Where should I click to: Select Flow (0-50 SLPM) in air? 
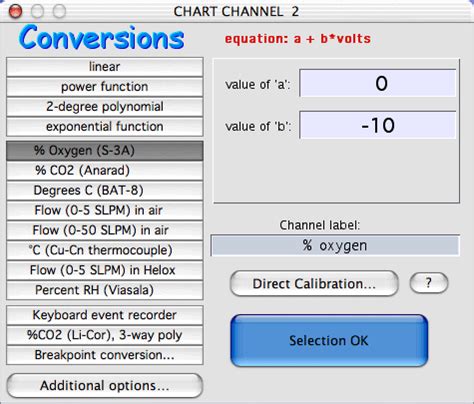(x=104, y=230)
